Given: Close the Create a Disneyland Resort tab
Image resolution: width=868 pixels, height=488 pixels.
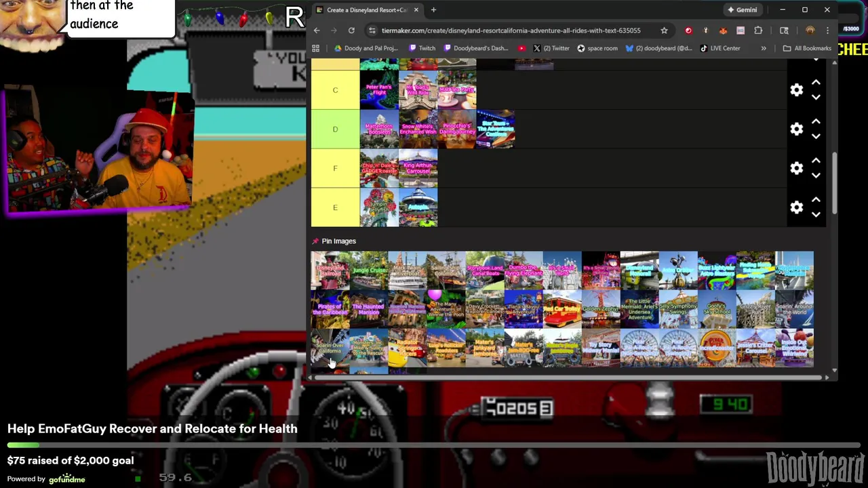Looking at the screenshot, I should click(x=416, y=10).
